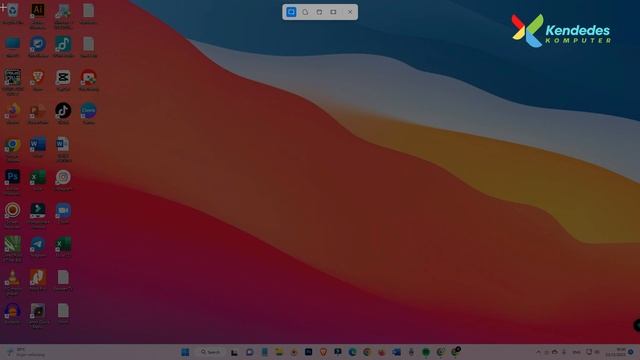This screenshot has height=360, width=640.
Task: Select the QR code image file on desktop
Action: click(13, 82)
